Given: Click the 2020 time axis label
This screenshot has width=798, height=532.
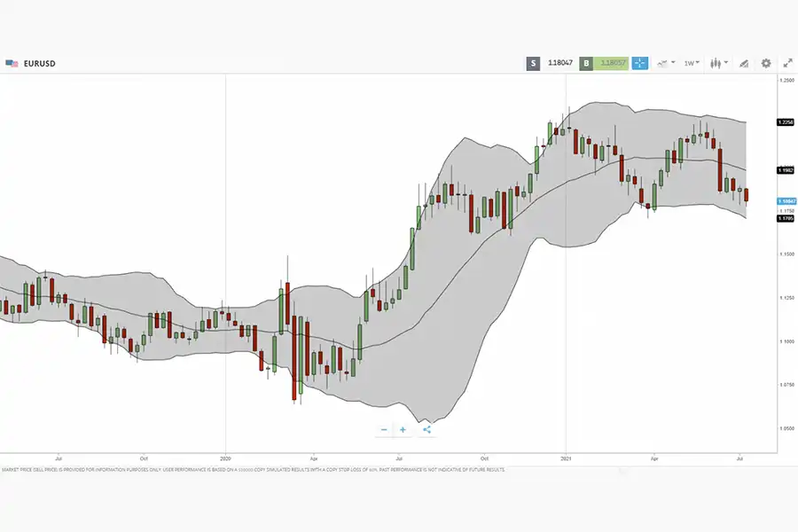Looking at the screenshot, I should tap(225, 458).
